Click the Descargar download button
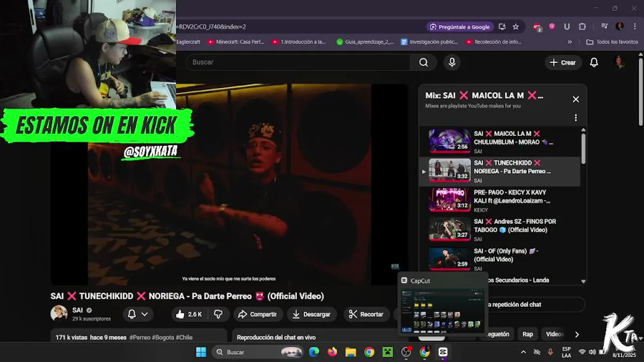The image size is (644, 362). [311, 314]
